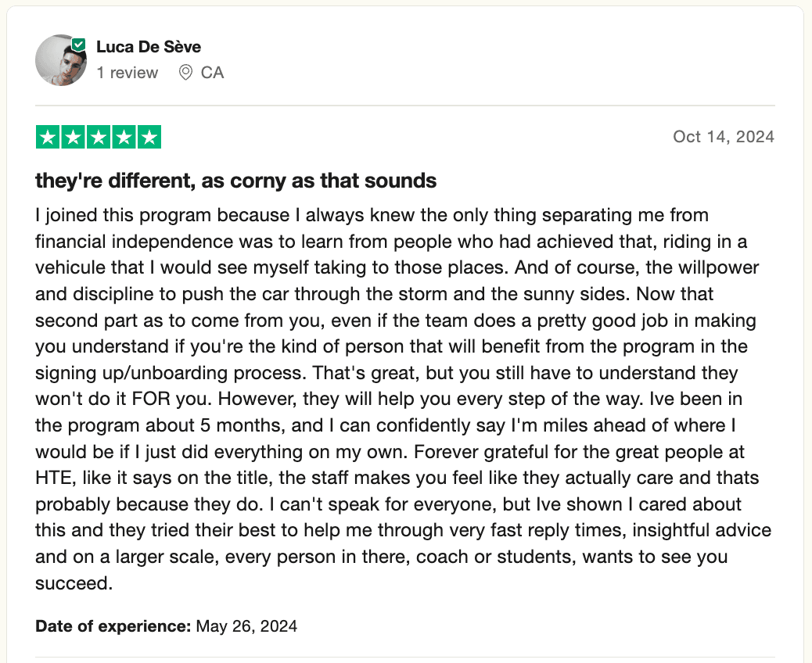Screen dimensions: 812x663
Task: Click the "Date of experience:" label
Action: pos(113,626)
